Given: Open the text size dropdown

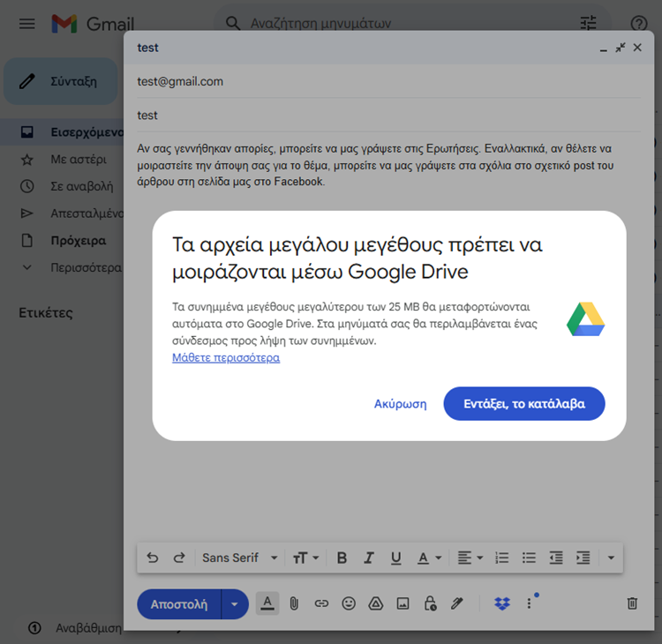Looking at the screenshot, I should 306,558.
